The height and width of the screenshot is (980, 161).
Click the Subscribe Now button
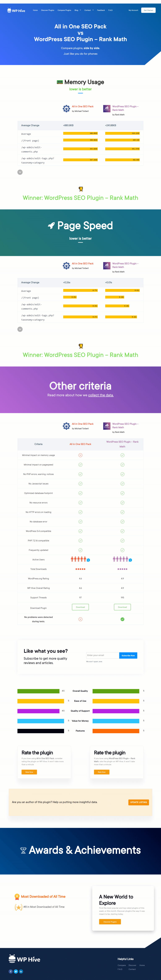pyautogui.click(x=129, y=656)
